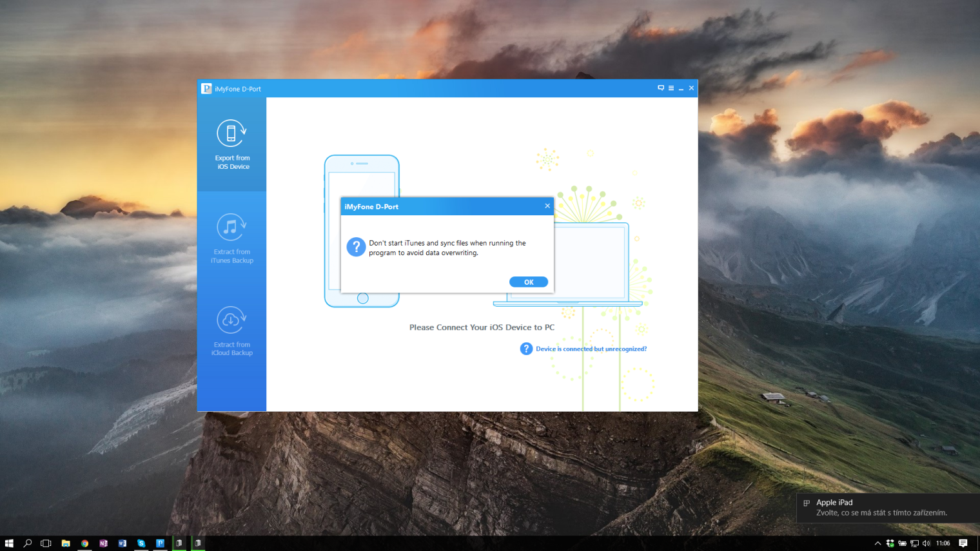
Task: Open the 'Device is connected but unrecognized?' link
Action: point(591,349)
